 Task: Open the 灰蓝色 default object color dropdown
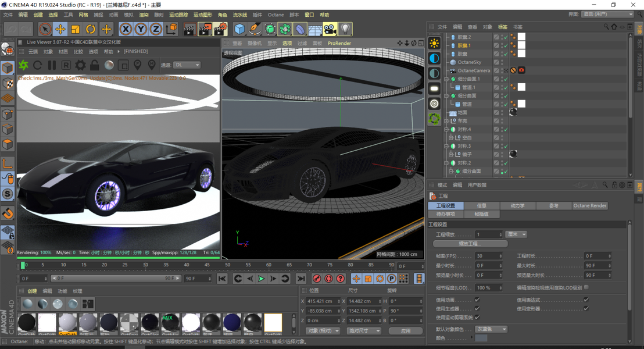(x=491, y=329)
